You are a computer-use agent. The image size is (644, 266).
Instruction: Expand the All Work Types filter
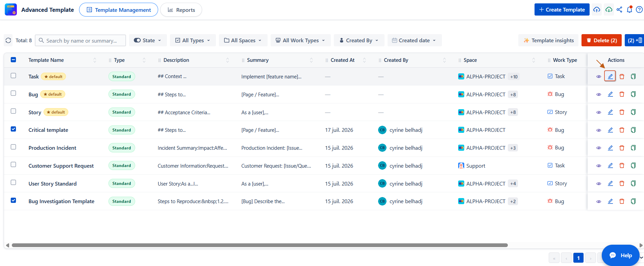pos(300,40)
